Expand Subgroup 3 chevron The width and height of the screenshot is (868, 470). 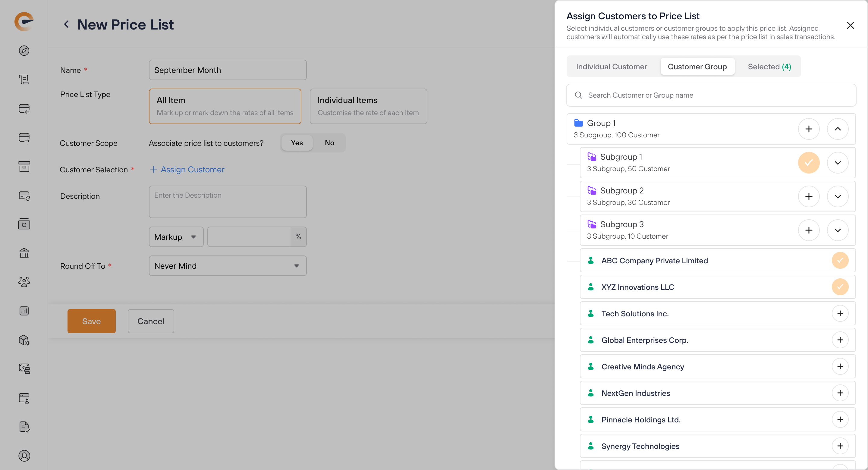(x=837, y=230)
